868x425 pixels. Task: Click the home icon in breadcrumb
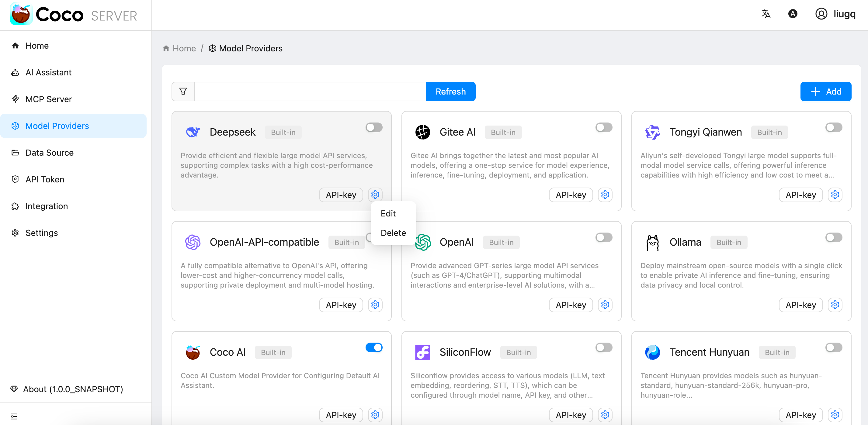pos(166,49)
